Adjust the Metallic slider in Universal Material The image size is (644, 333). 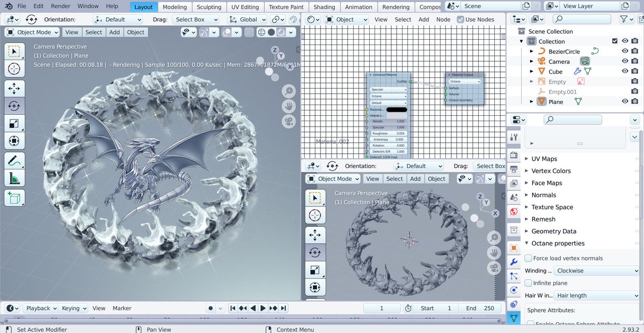point(389,121)
